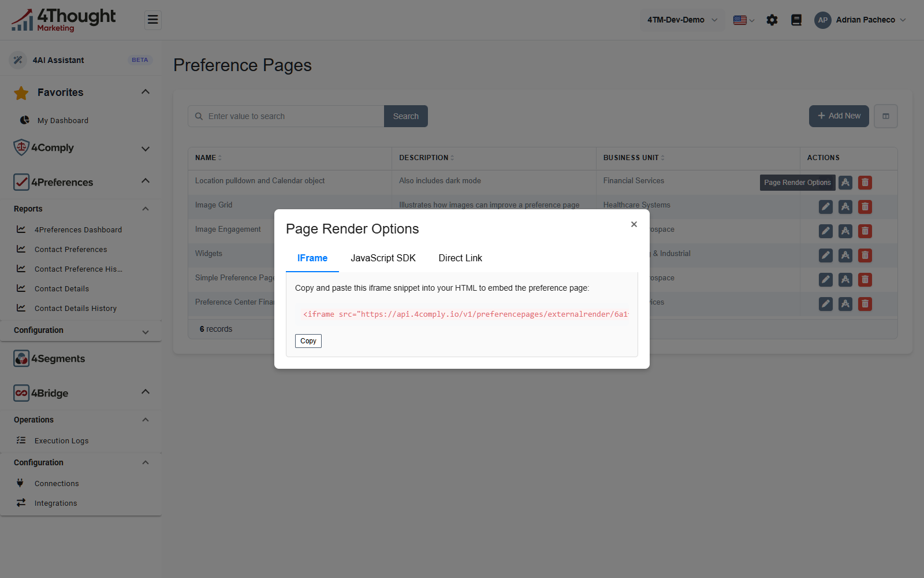Switch to the JavaScript SDK tab
The height and width of the screenshot is (578, 924).
(383, 258)
